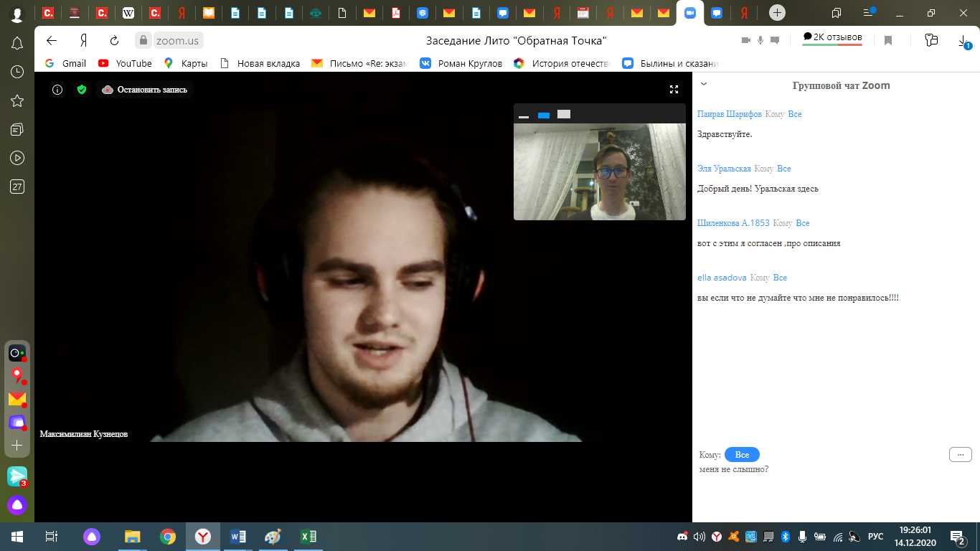Image resolution: width=980 pixels, height=551 pixels.
Task: Click sender name Эля Уральская
Action: (x=724, y=169)
